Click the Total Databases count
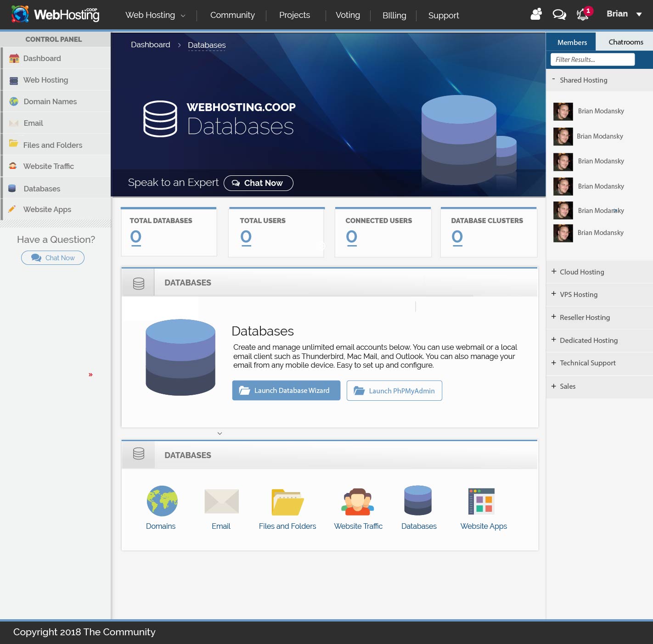Image resolution: width=653 pixels, height=644 pixels. pyautogui.click(x=136, y=237)
